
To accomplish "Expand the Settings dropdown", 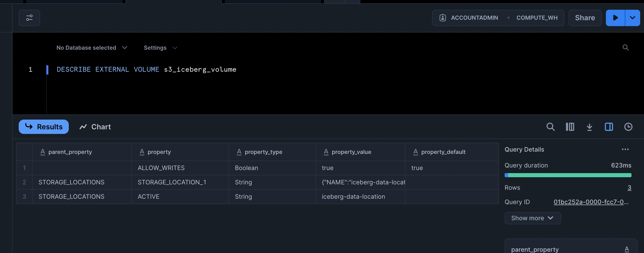I will [x=160, y=48].
